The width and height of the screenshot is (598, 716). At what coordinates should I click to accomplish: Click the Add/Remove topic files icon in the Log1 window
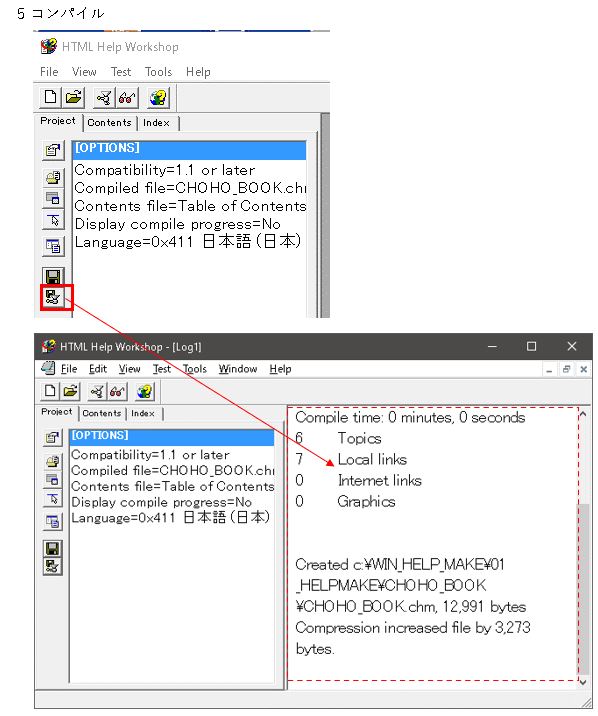point(52,461)
